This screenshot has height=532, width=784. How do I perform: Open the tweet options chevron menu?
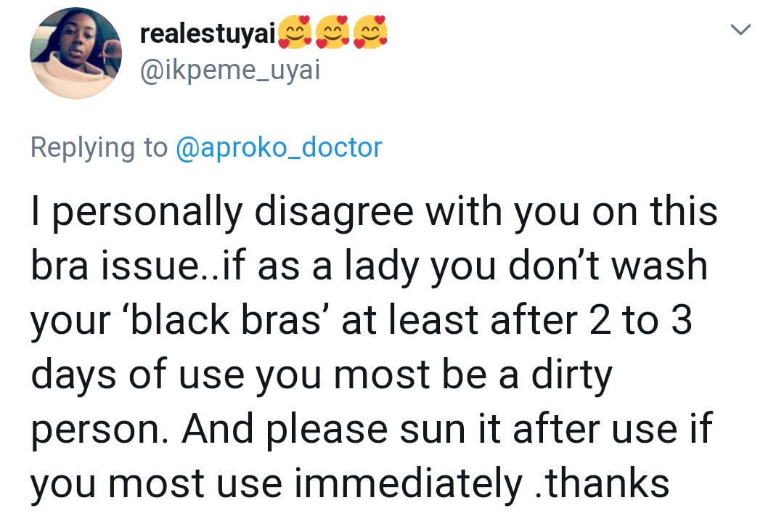[739, 30]
